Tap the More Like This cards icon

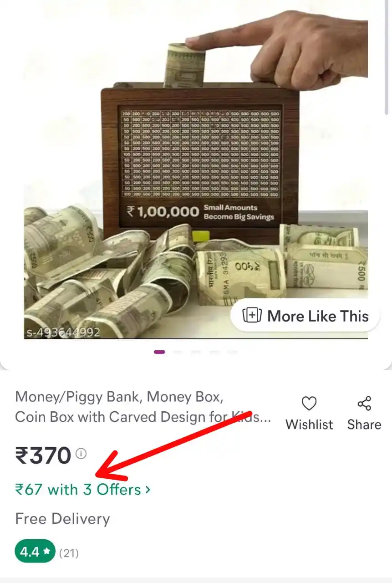click(252, 316)
